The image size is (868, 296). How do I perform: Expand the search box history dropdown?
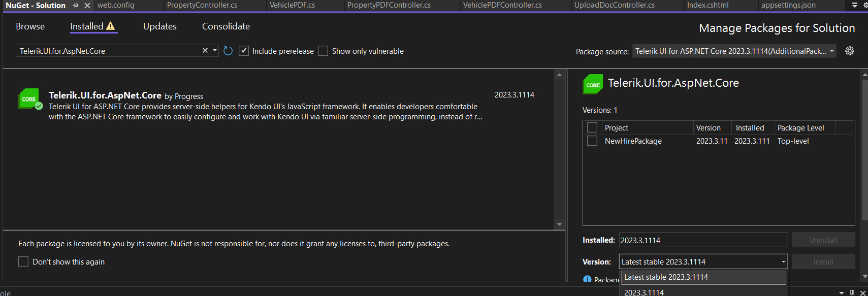[x=215, y=50]
